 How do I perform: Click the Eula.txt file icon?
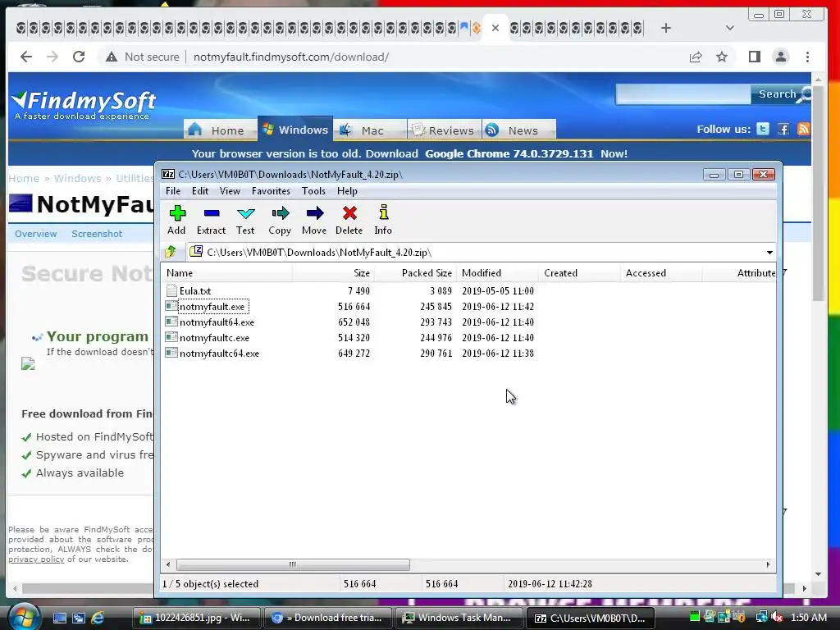tap(171, 291)
